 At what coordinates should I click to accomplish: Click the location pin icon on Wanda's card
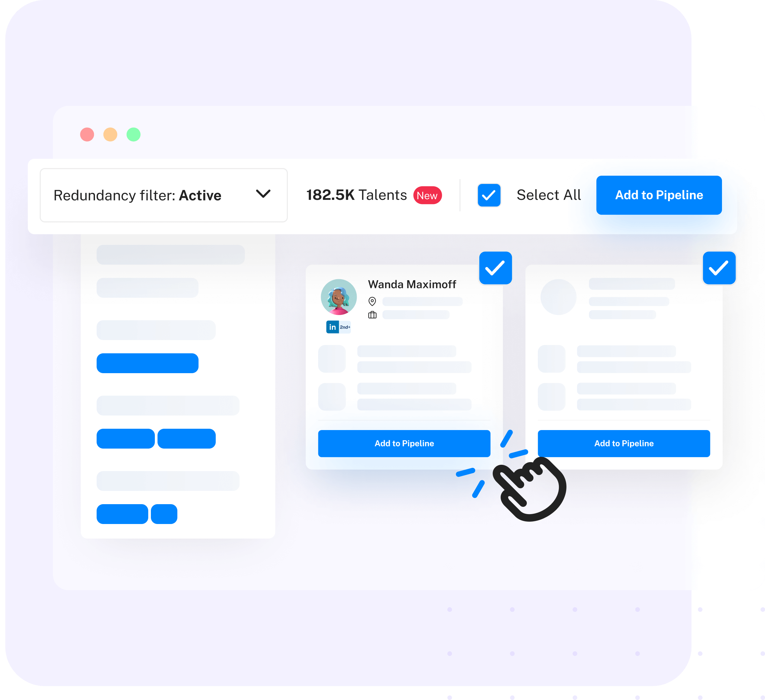[x=372, y=301]
